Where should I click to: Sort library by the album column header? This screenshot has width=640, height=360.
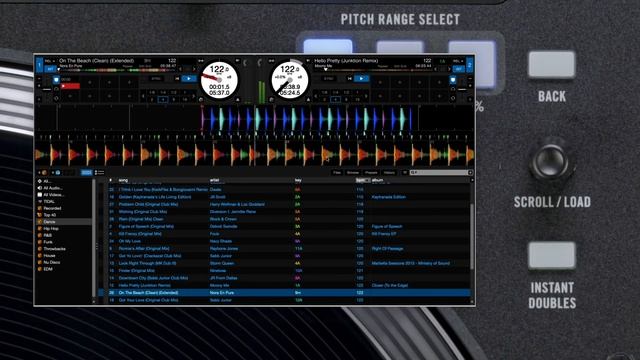click(378, 180)
